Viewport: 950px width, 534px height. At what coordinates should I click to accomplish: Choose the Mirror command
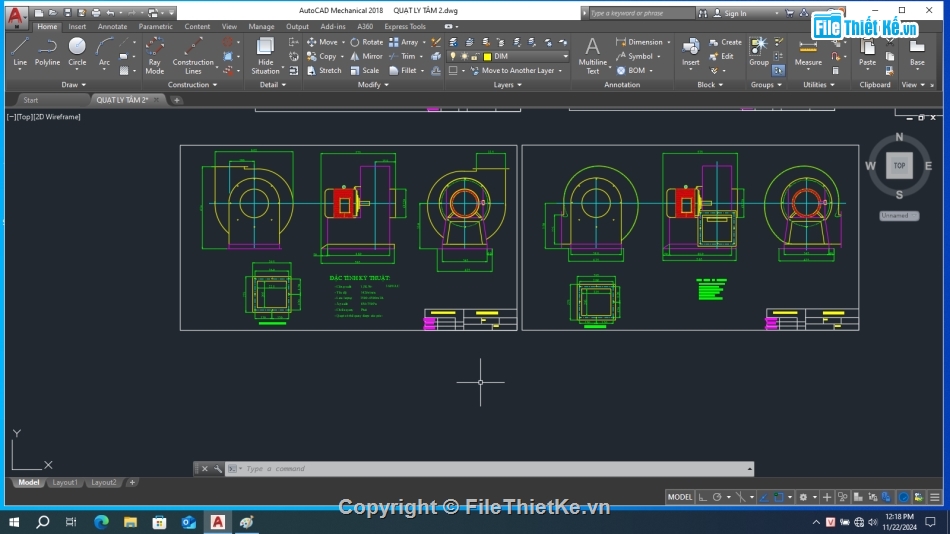367,56
